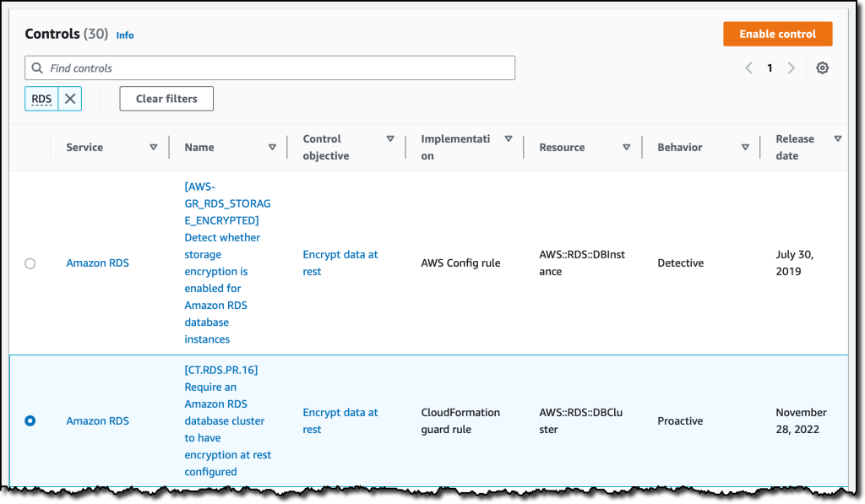The height and width of the screenshot is (504, 865).
Task: Click the Clear filters button
Action: point(166,99)
